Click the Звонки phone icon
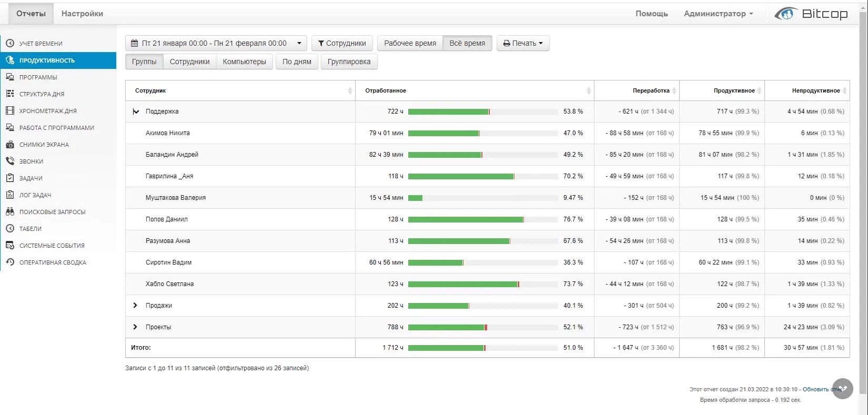The width and height of the screenshot is (868, 415). point(9,161)
